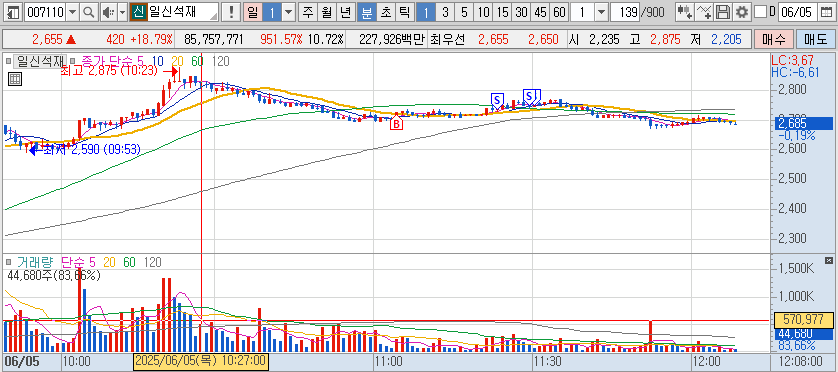
Task: Toggle the left side panel icon
Action: coord(12,12)
